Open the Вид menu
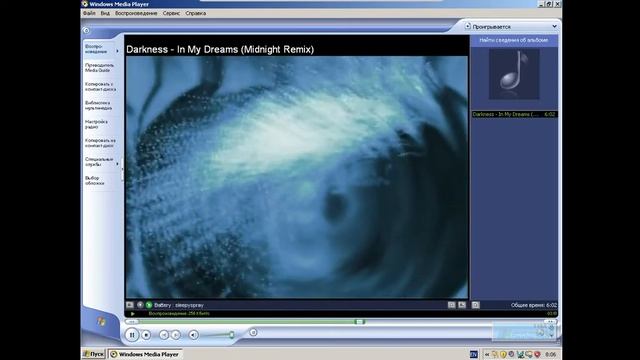 coord(105,13)
